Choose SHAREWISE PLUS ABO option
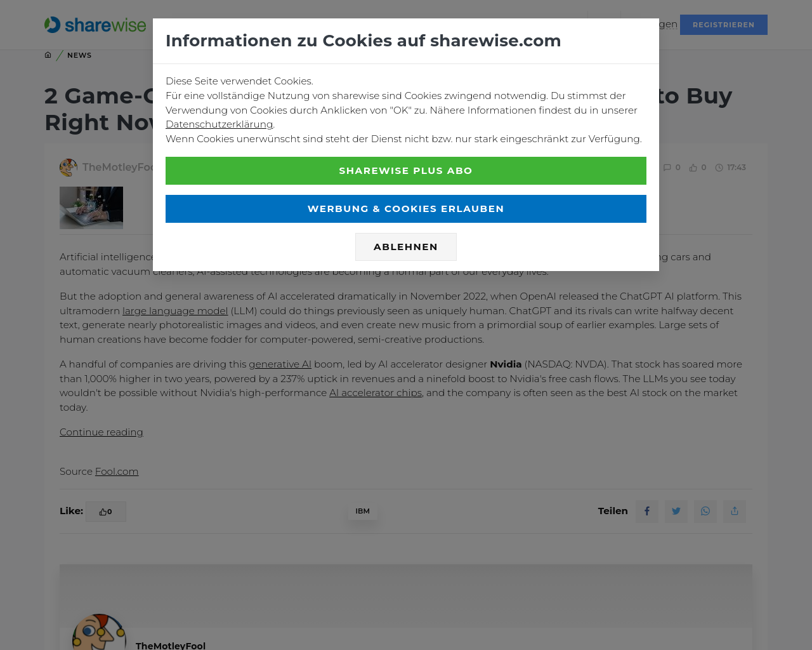Image resolution: width=812 pixels, height=650 pixels. [x=406, y=171]
